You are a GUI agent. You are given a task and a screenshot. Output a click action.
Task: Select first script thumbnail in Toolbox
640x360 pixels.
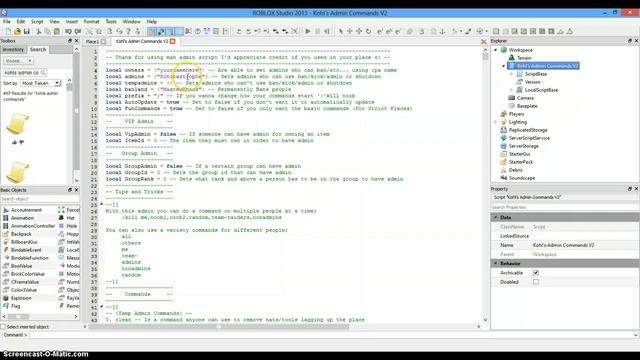coord(17,124)
